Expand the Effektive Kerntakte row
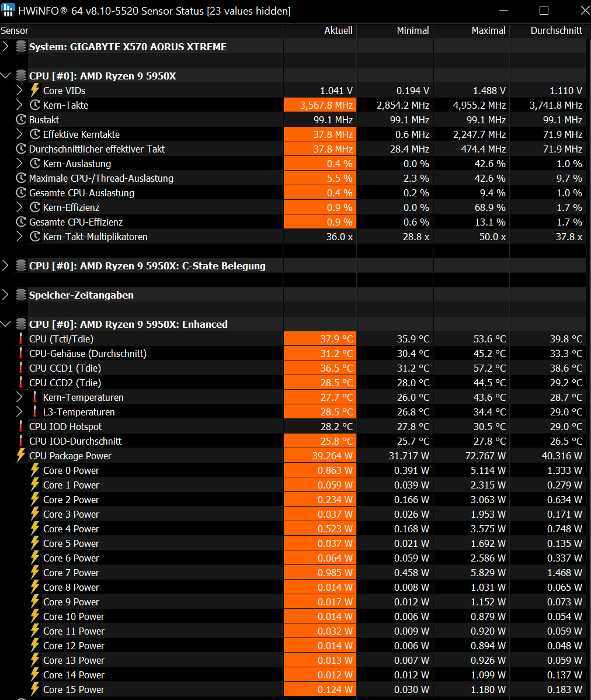Viewport: 591px width, 700px height. click(19, 134)
